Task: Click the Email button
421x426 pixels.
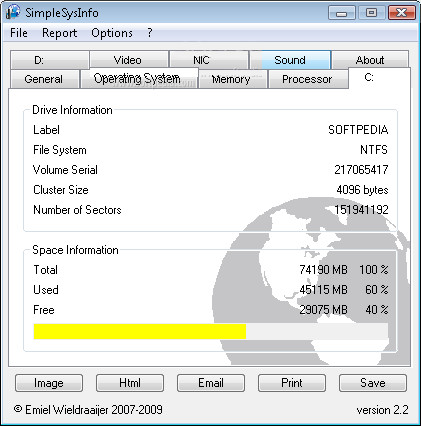Action: (211, 383)
